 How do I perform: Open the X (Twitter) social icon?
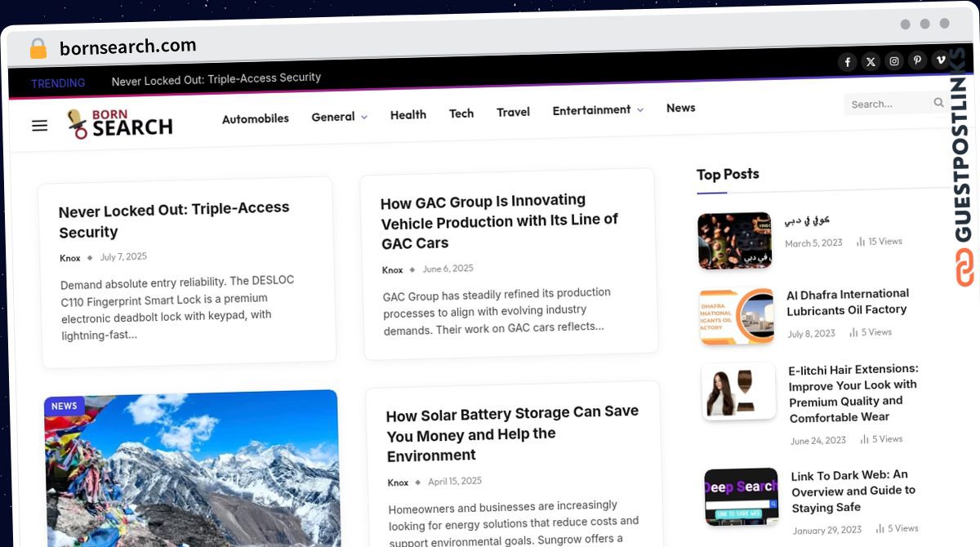[871, 61]
